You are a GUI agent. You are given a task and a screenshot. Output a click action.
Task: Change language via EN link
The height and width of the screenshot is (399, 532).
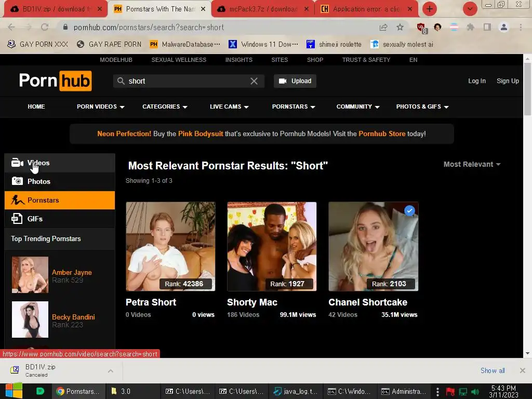point(413,60)
